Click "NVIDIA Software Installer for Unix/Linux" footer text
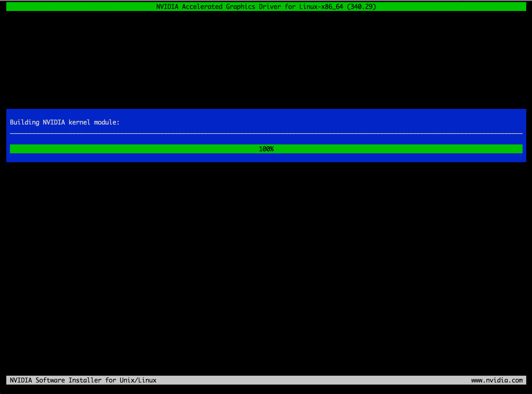This screenshot has height=394, width=532. 83,380
